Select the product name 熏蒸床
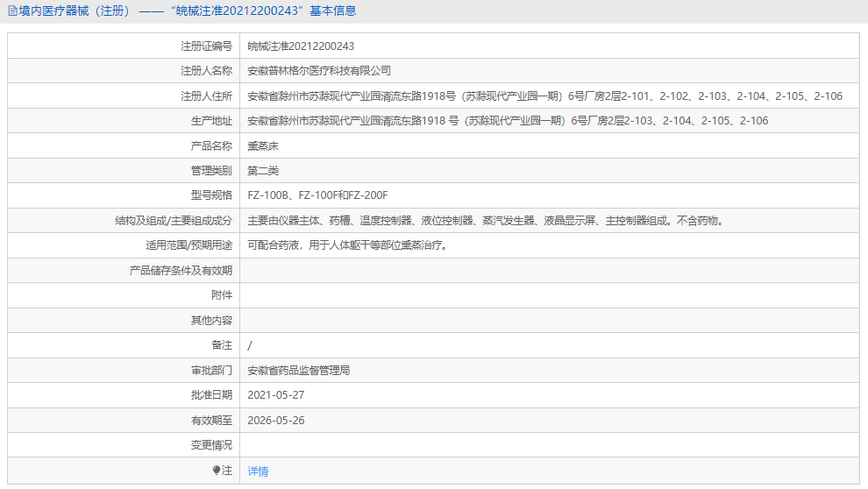Screen dimensions: 868x489 263,146
